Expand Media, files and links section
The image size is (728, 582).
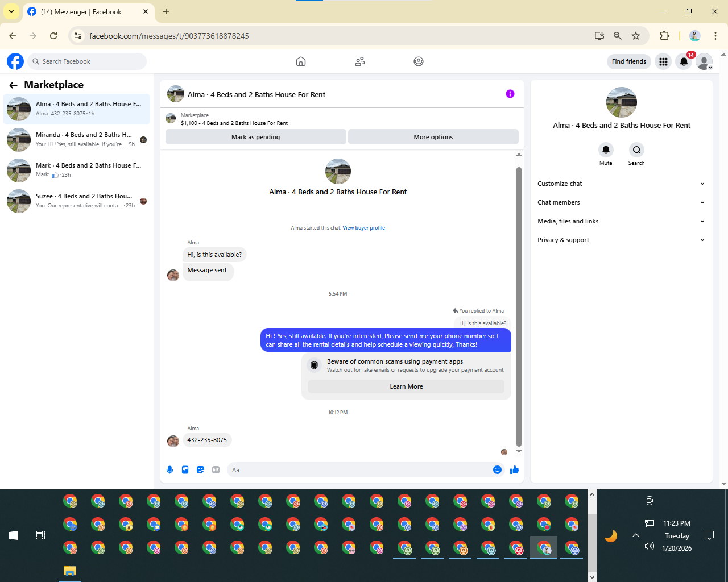point(622,221)
